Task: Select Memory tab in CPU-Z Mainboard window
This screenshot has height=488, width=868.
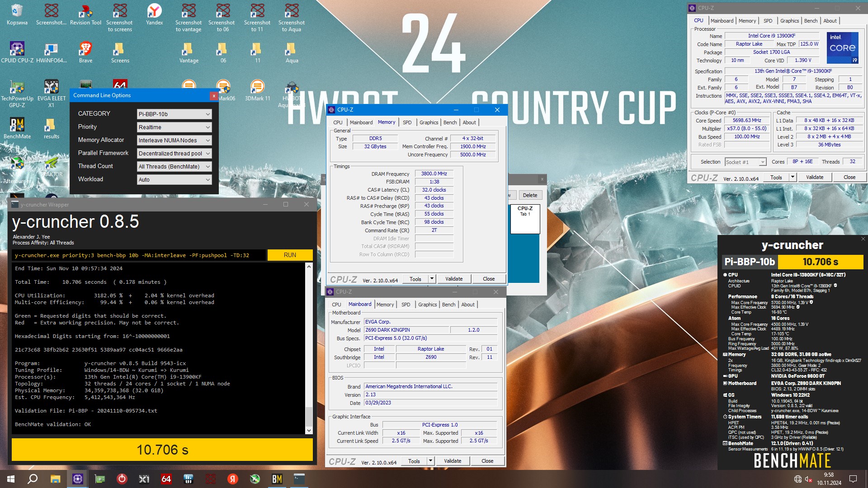Action: point(385,305)
